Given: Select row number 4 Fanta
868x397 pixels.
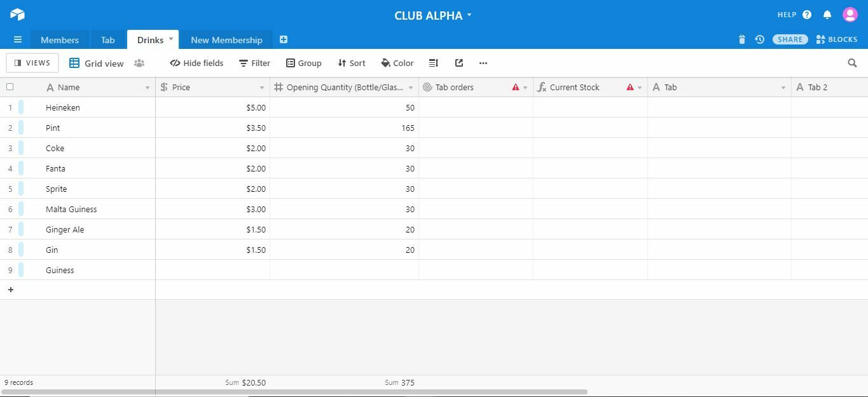Looking at the screenshot, I should pos(10,168).
